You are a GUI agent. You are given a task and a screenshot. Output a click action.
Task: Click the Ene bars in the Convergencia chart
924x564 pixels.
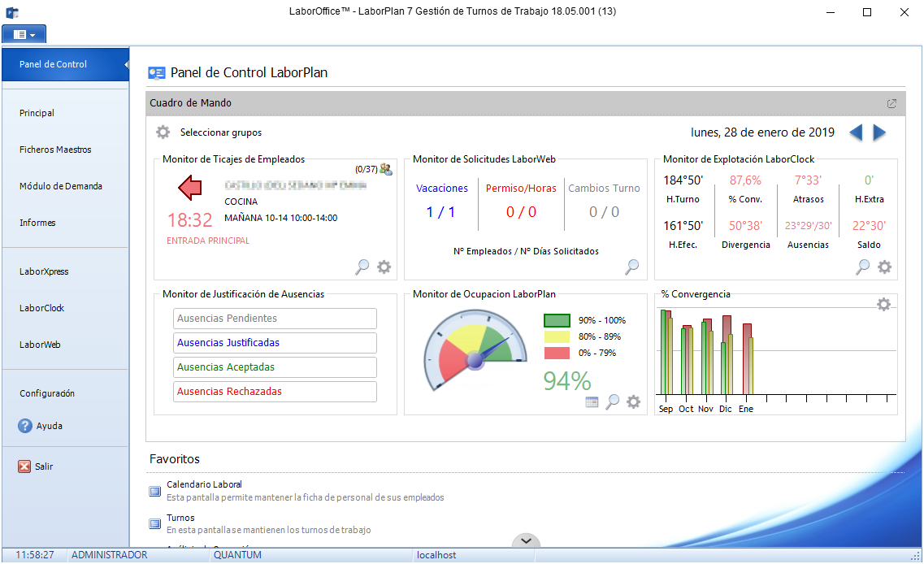(x=747, y=359)
